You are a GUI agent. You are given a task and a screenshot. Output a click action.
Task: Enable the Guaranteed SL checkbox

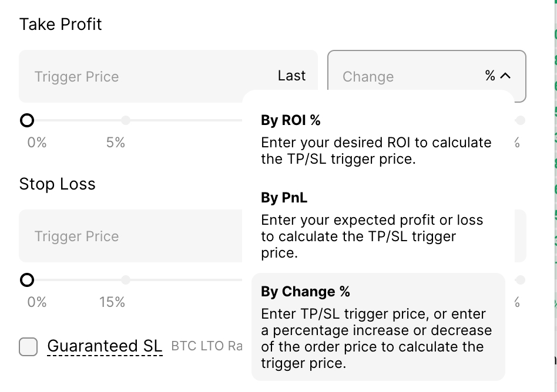coord(28,346)
